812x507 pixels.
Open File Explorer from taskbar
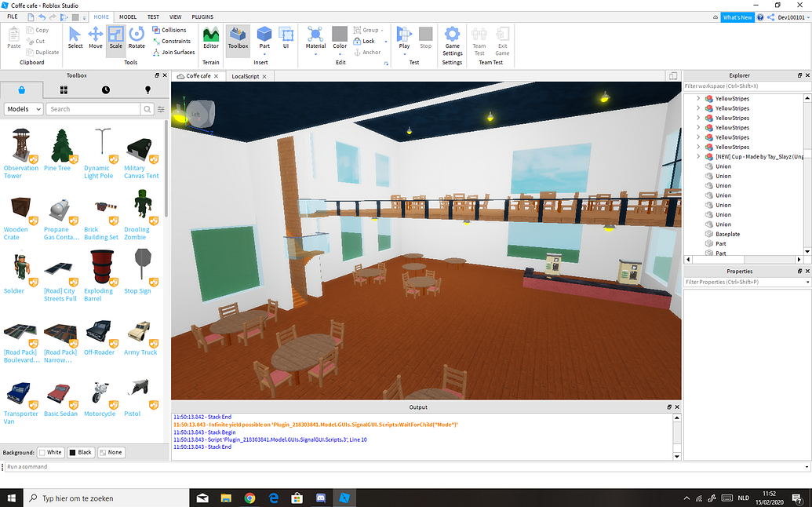point(226,498)
